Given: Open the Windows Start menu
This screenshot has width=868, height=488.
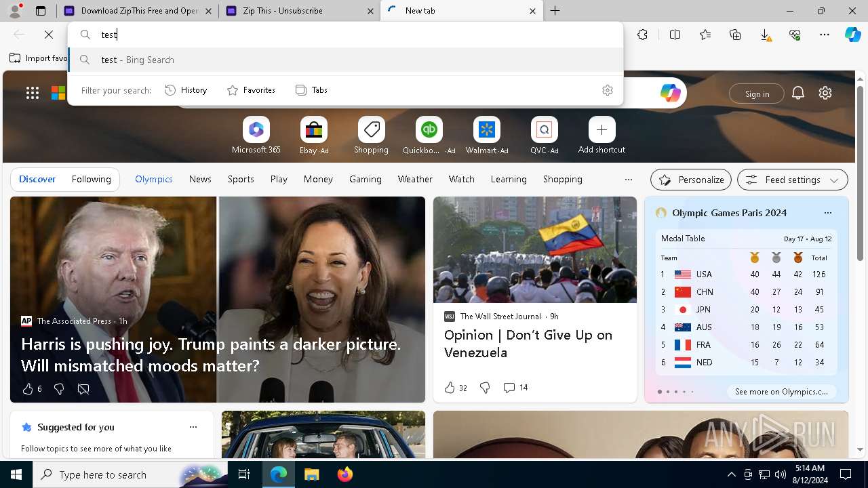Looking at the screenshot, I should pos(16,474).
